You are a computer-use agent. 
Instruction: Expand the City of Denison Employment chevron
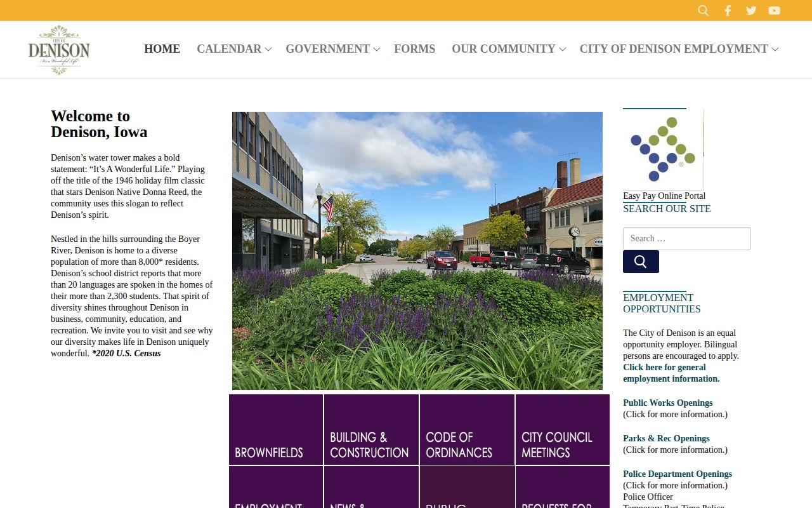coord(775,50)
